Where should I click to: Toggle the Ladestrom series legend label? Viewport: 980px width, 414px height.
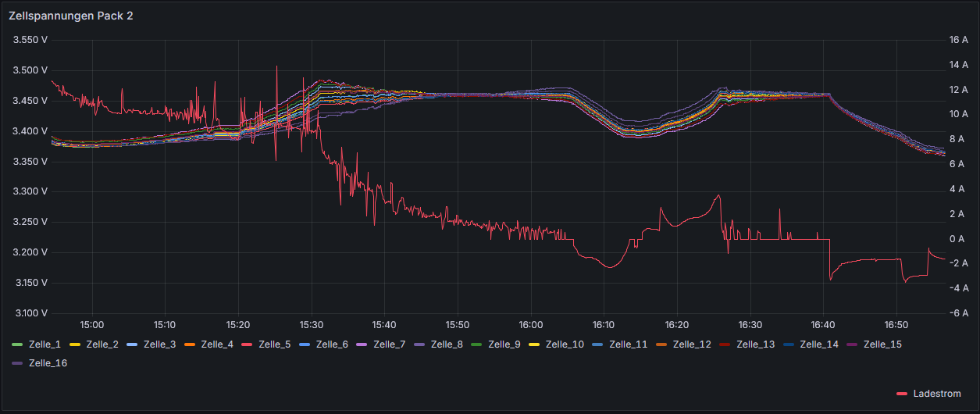click(x=937, y=394)
